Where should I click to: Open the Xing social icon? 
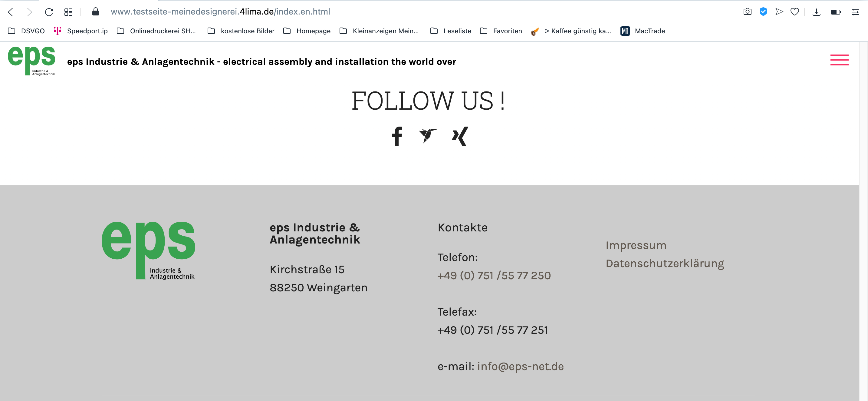pos(460,136)
